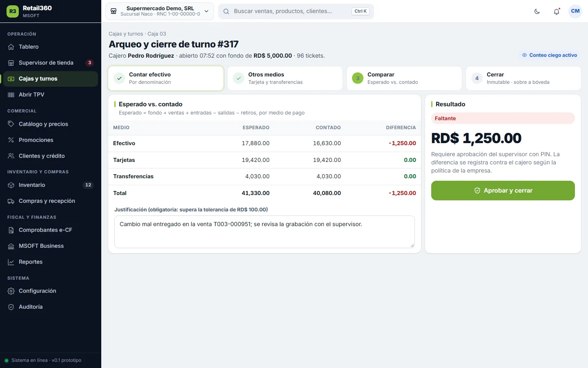The width and height of the screenshot is (588, 368).
Task: Click the Ctrl K shortcut badge
Action: [x=361, y=11]
